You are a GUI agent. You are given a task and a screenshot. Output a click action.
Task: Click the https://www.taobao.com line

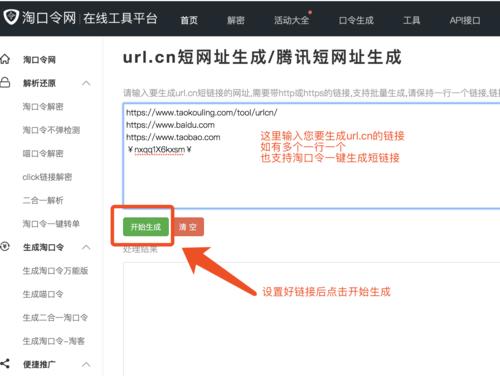click(x=173, y=137)
